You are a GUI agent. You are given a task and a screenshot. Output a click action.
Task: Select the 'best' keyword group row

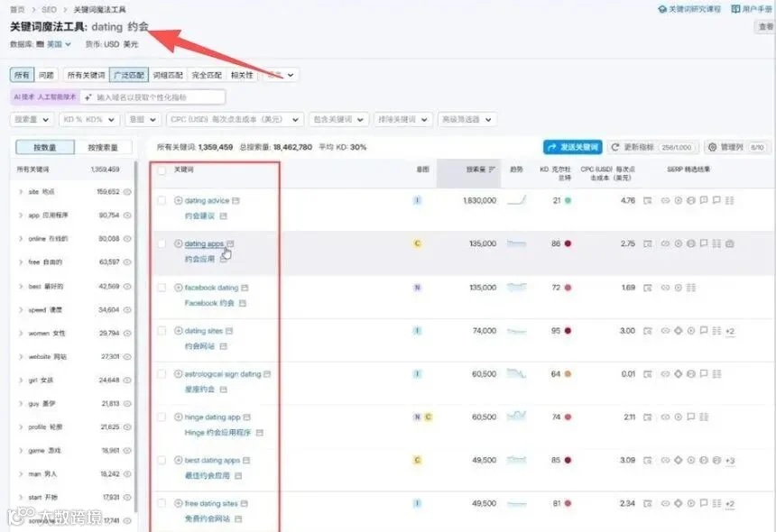point(74,286)
